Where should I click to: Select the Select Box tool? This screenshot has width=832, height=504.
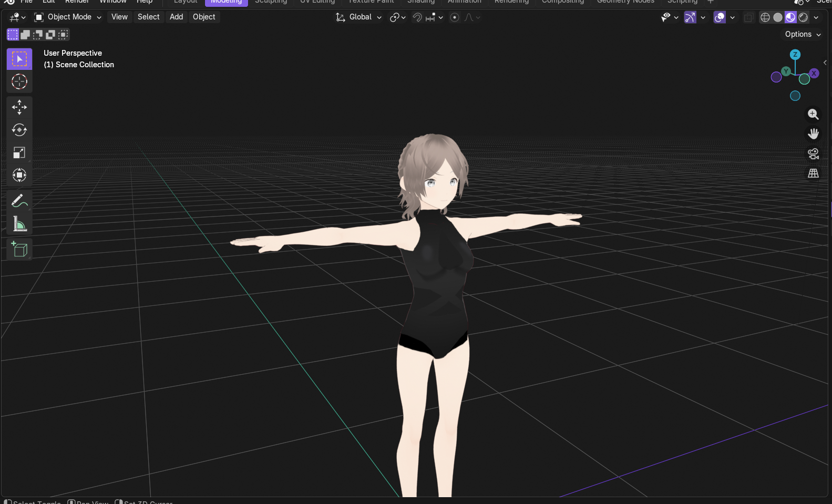[x=19, y=59]
